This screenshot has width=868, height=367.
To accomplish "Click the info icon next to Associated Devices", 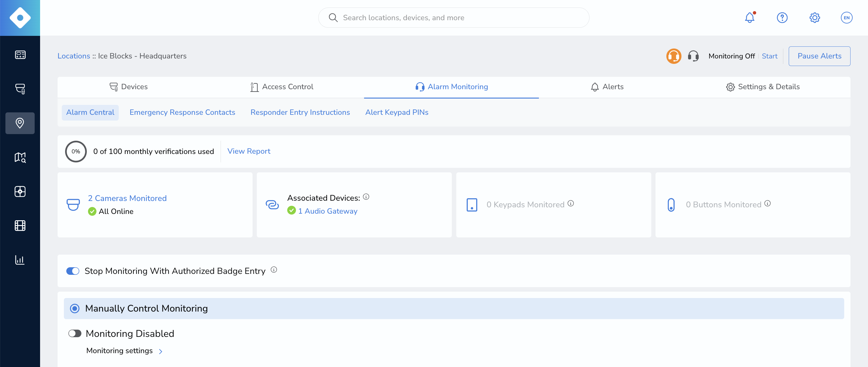I will point(366,197).
